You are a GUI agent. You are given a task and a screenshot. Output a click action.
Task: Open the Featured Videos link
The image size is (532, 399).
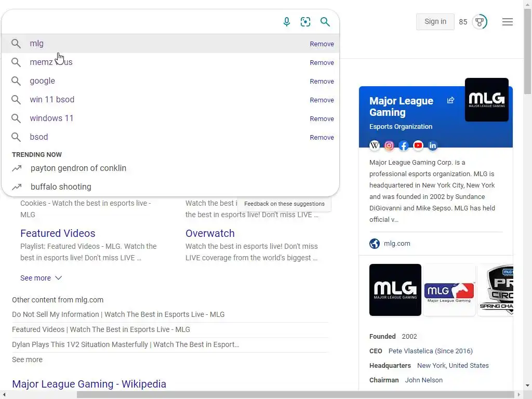pyautogui.click(x=58, y=233)
